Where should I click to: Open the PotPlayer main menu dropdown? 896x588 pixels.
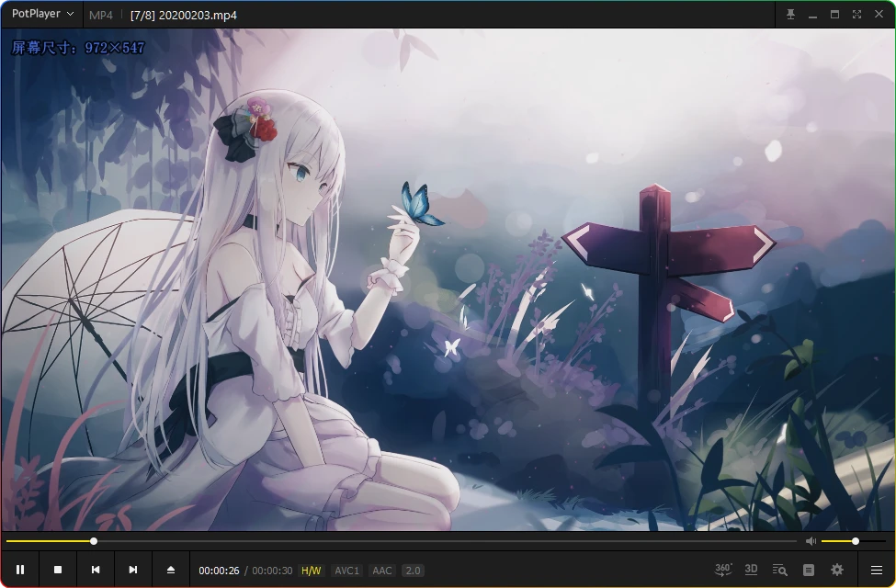coord(43,14)
